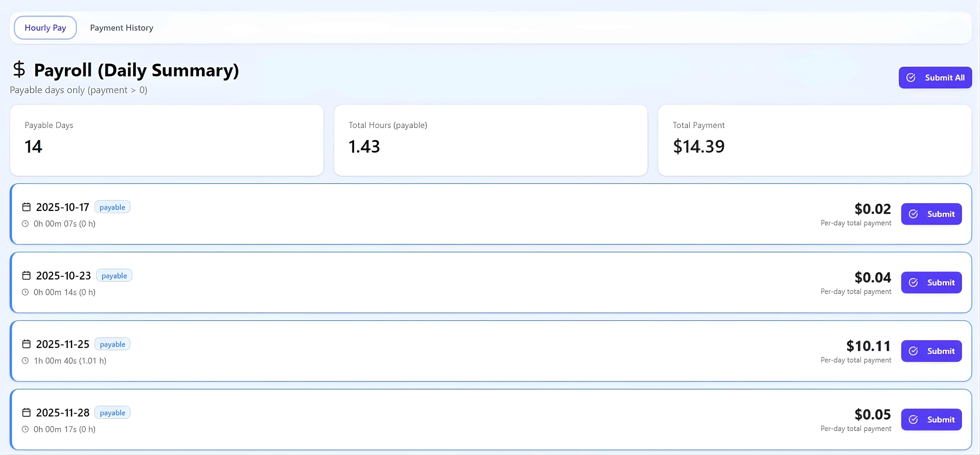Click the payable badge on 2025-10-17
This screenshot has height=455, width=980.
pyautogui.click(x=112, y=207)
